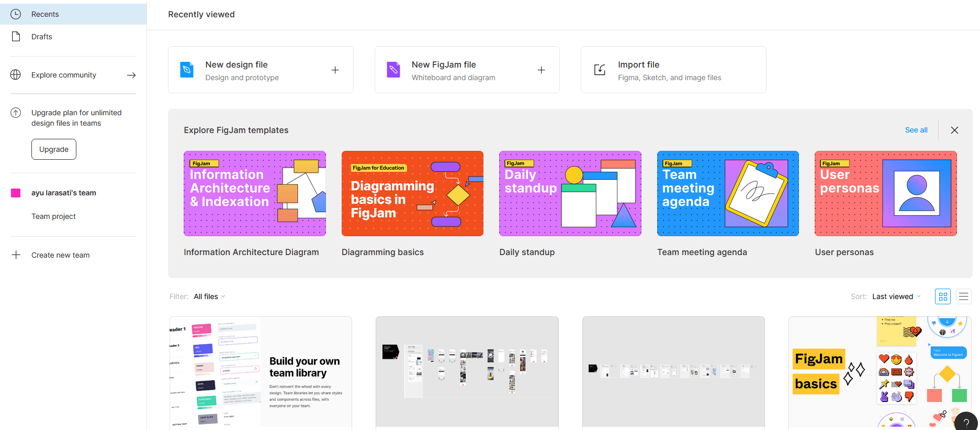Click the Recently viewed heading
This screenshot has width=980, height=430.
[x=201, y=14]
